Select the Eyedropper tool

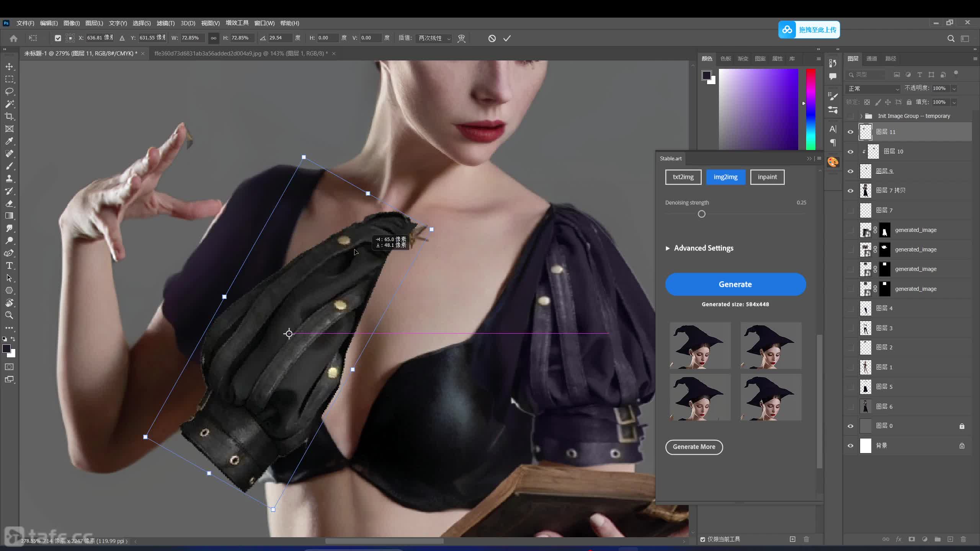[9, 141]
